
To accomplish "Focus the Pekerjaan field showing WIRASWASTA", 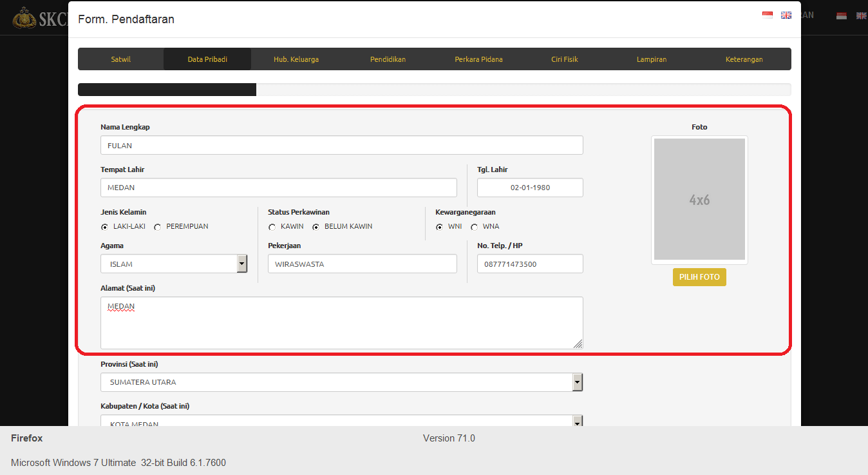I will pyautogui.click(x=363, y=264).
